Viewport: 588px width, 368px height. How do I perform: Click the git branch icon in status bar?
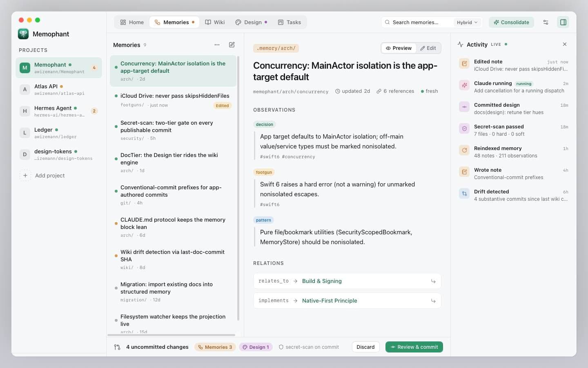(117, 347)
